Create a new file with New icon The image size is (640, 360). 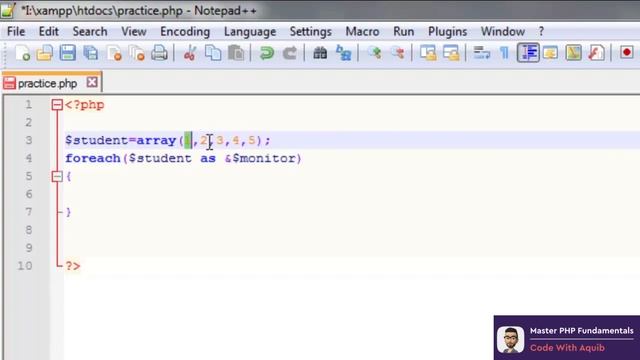22,53
